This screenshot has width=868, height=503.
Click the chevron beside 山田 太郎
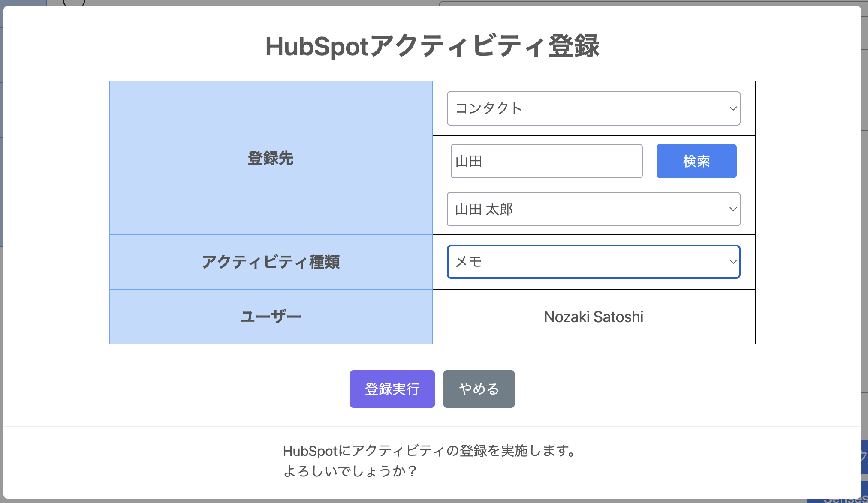(732, 210)
